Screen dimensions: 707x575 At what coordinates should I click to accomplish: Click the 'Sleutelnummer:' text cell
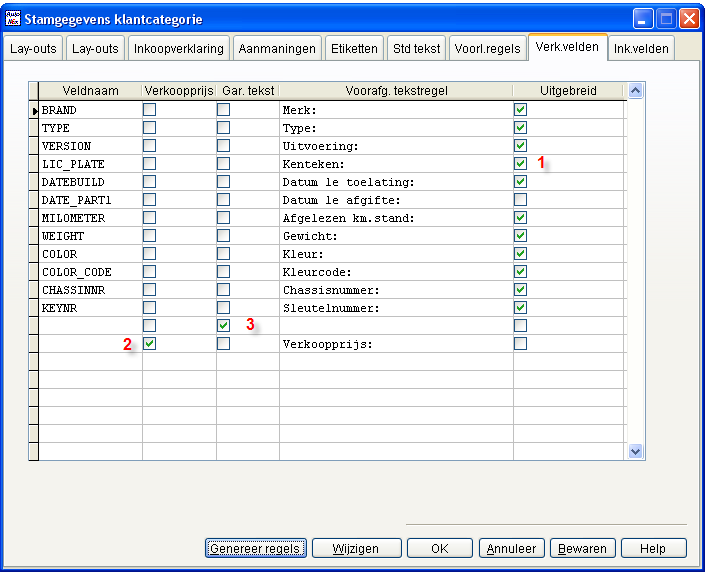(x=396, y=308)
